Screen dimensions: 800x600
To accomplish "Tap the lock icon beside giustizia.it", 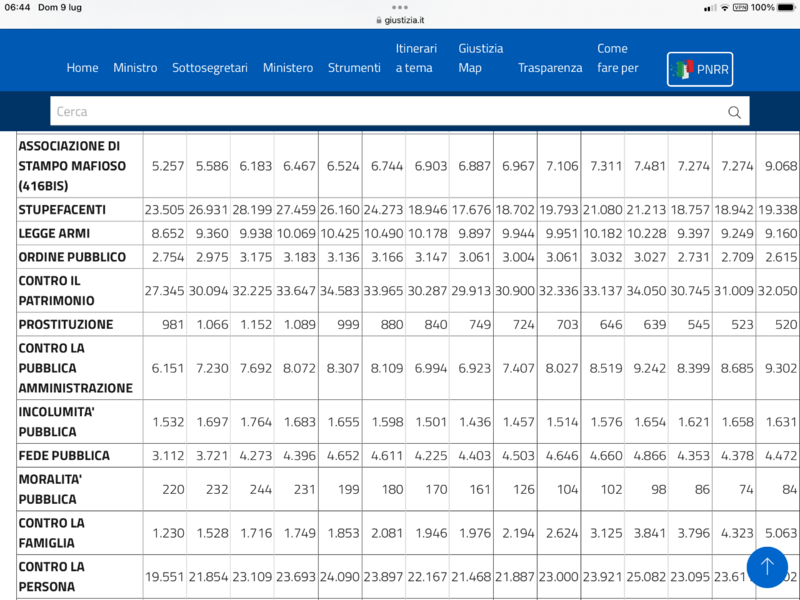I will pyautogui.click(x=378, y=19).
